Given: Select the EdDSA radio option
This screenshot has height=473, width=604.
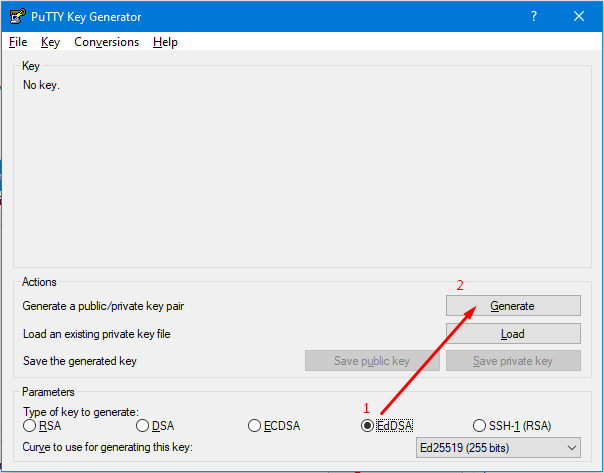Looking at the screenshot, I should [368, 426].
